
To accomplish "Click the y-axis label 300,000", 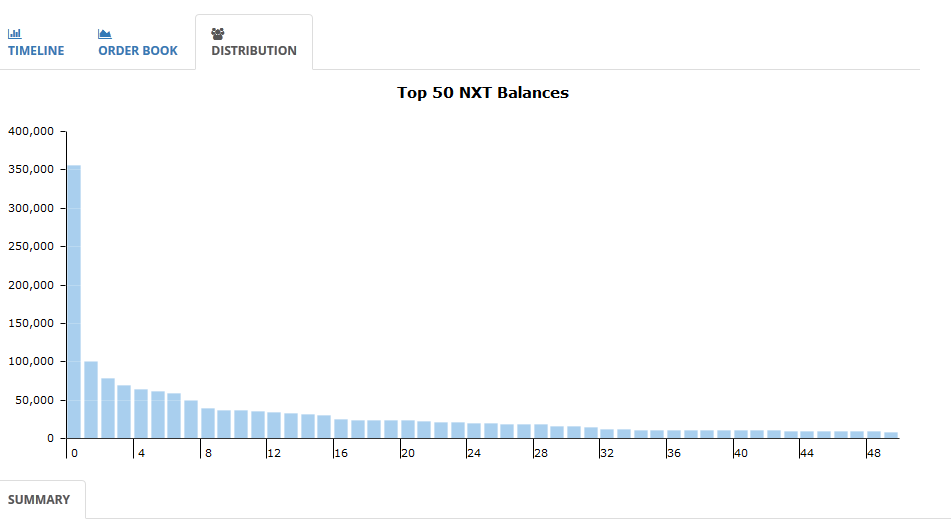I will (31, 208).
